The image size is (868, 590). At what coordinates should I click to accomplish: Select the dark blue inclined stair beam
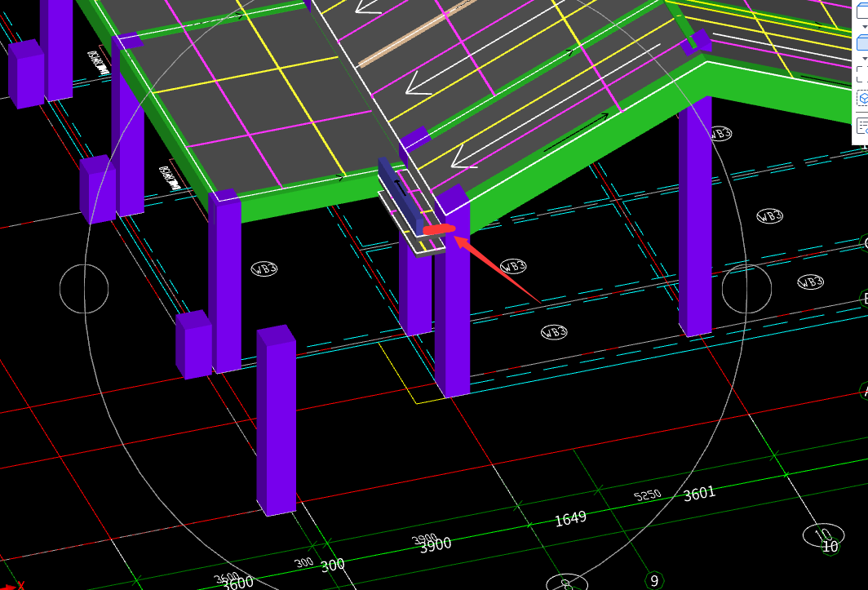point(401,196)
